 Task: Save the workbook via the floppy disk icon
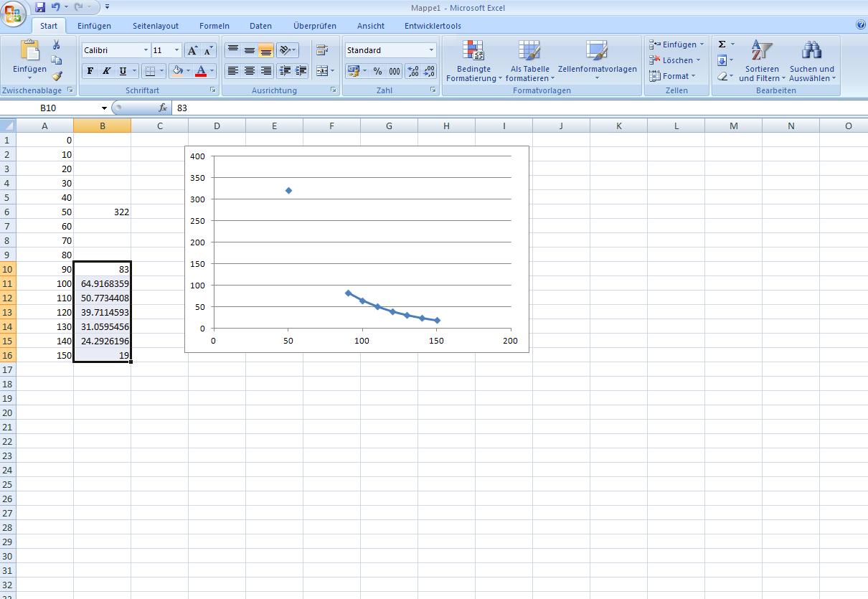[40, 7]
